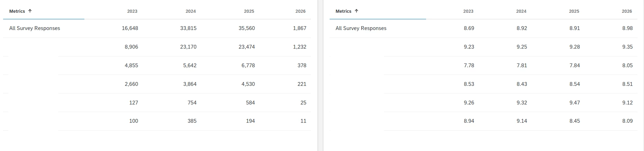The width and height of the screenshot is (644, 151).
Task: Click 2024 header above the 8.92 value
Action: pyautogui.click(x=521, y=11)
